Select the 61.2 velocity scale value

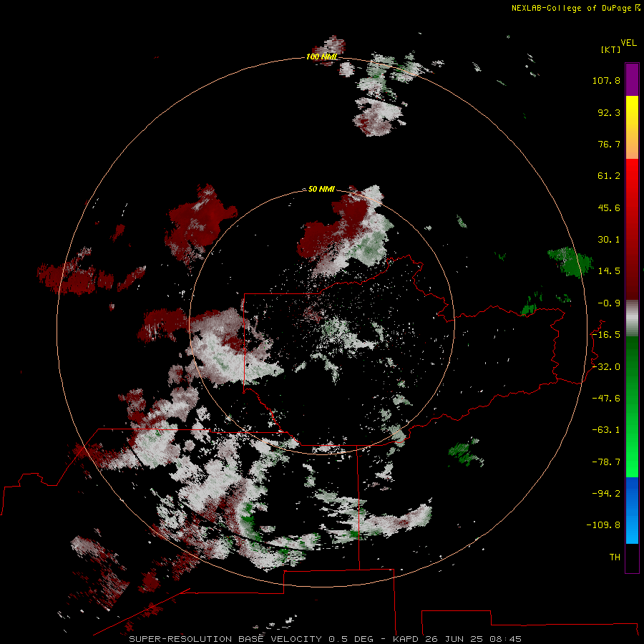pyautogui.click(x=609, y=176)
